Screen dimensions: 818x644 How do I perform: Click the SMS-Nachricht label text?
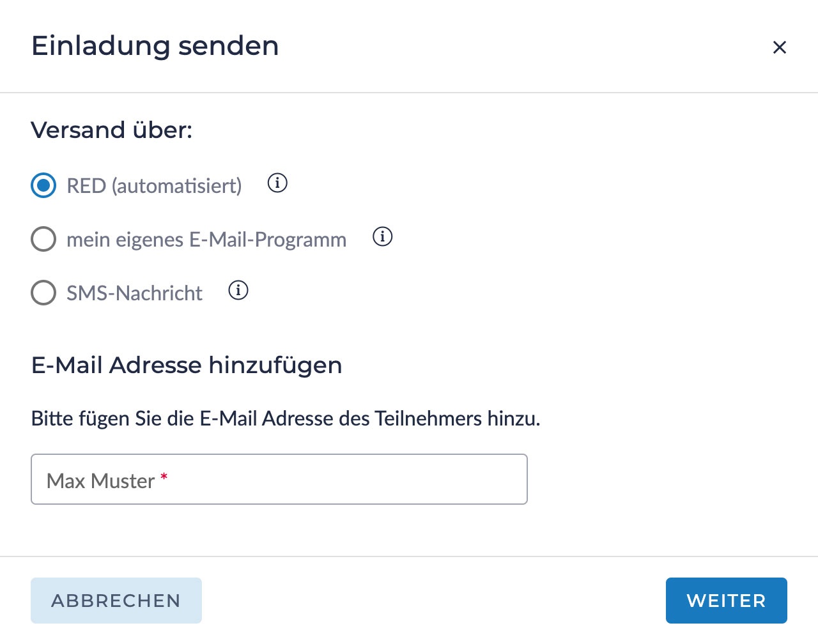134,293
